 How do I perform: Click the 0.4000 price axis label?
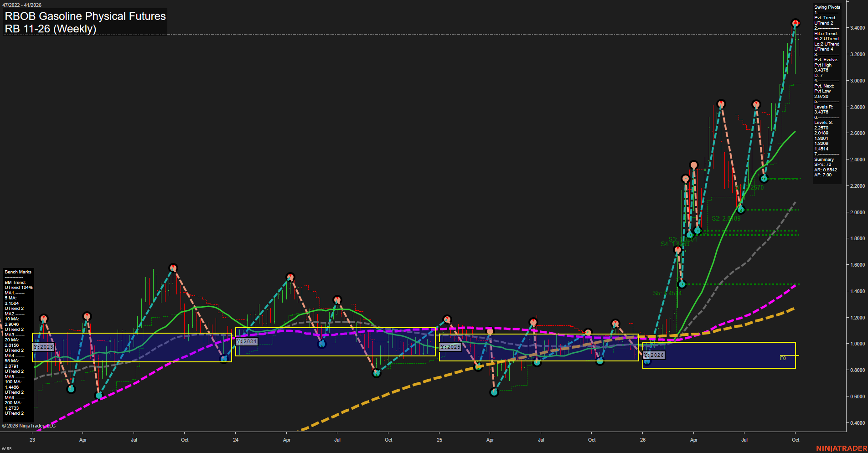click(857, 423)
